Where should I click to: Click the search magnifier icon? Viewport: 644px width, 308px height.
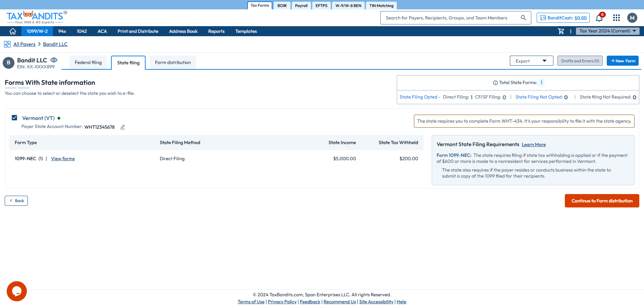(x=523, y=18)
